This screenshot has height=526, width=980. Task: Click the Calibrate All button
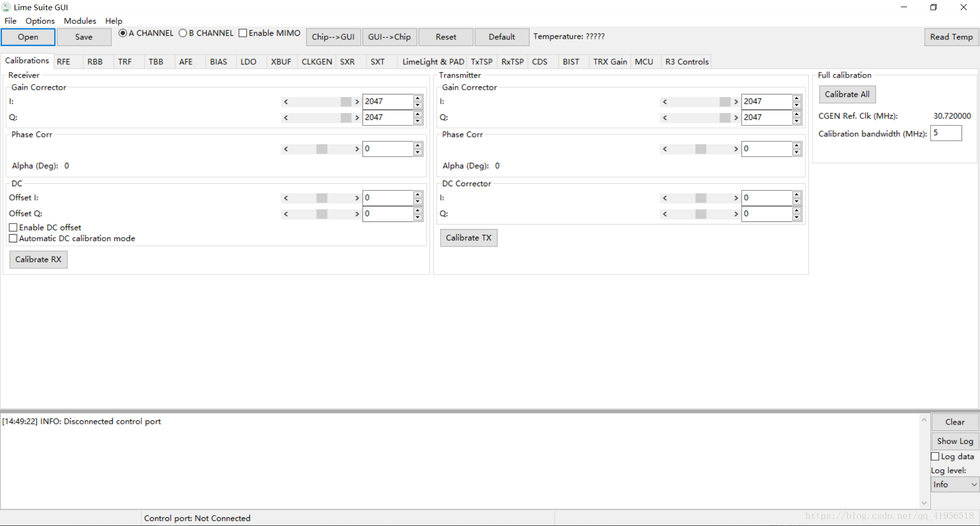pos(847,94)
